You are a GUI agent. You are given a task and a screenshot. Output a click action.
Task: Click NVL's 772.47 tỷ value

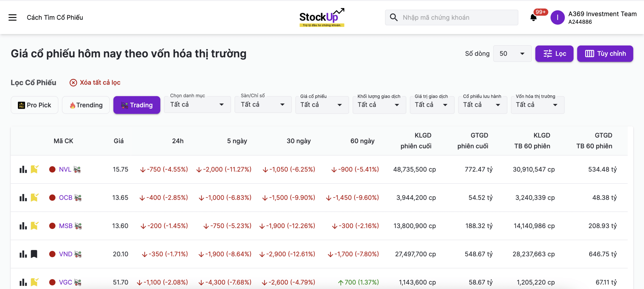pyautogui.click(x=478, y=169)
